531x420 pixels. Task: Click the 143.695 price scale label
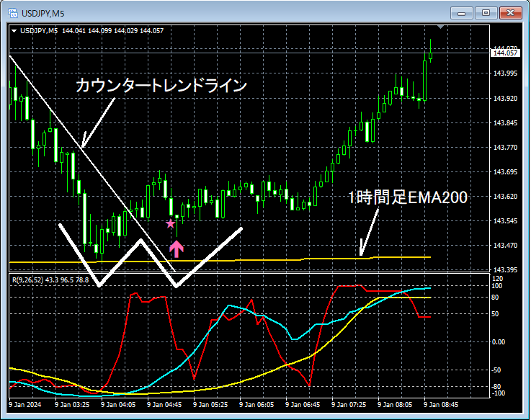pos(505,171)
